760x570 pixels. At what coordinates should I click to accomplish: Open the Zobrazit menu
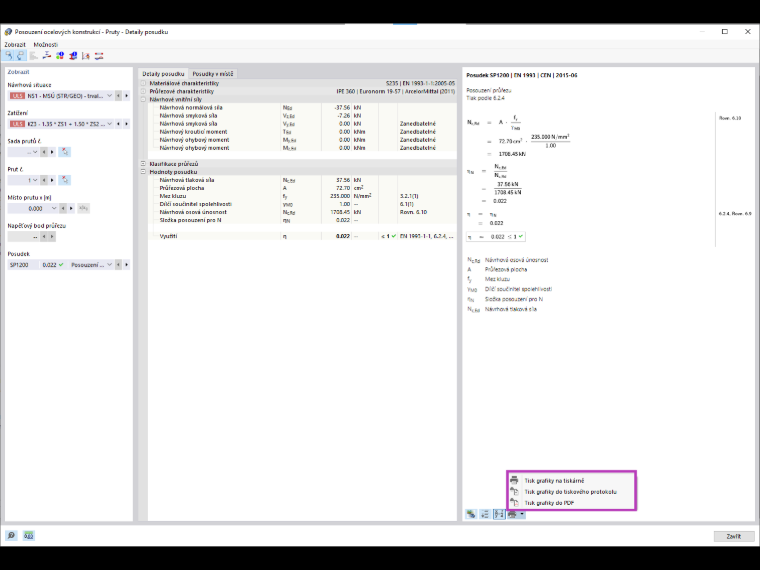(x=15, y=45)
